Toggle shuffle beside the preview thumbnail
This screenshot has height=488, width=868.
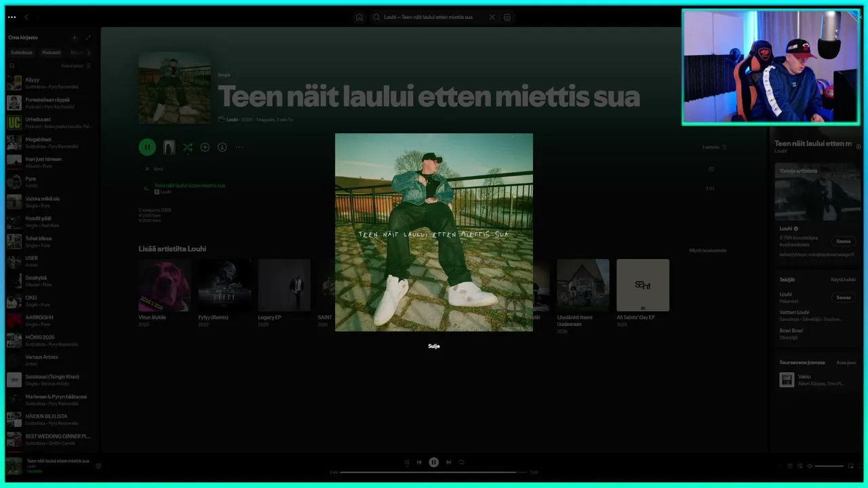187,147
